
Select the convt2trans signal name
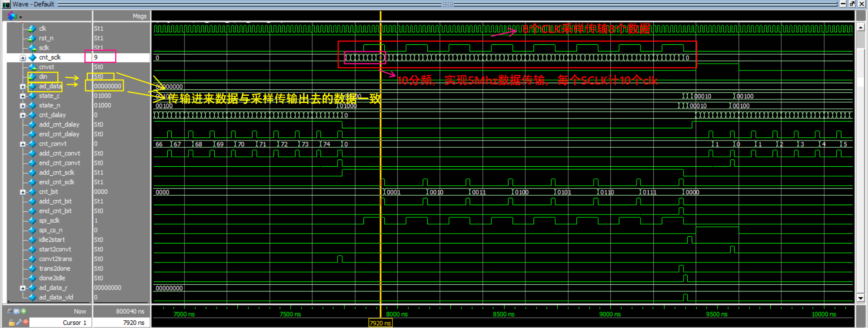[x=55, y=259]
